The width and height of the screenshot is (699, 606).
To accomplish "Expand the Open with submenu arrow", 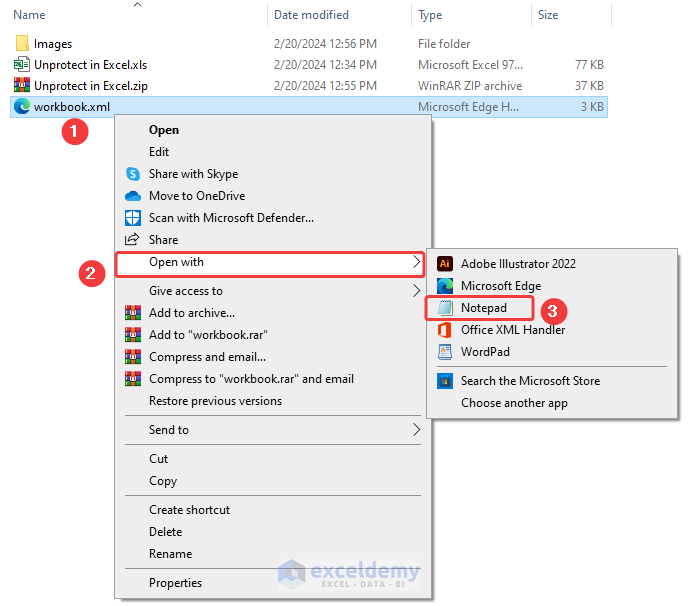I will pyautogui.click(x=416, y=262).
